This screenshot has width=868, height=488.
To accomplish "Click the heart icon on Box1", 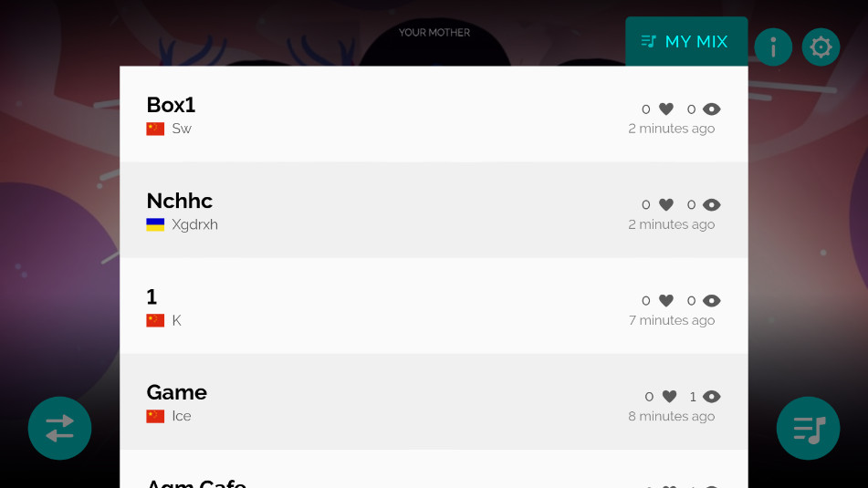I will click(666, 109).
